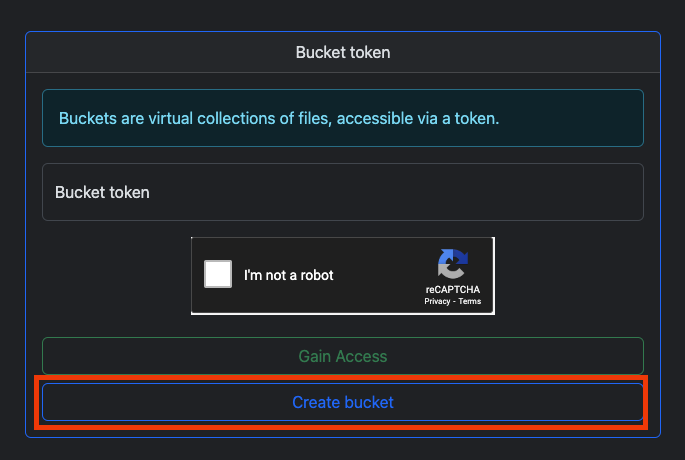
Task: Click the "I'm not a robot" label text
Action: pyautogui.click(x=288, y=275)
